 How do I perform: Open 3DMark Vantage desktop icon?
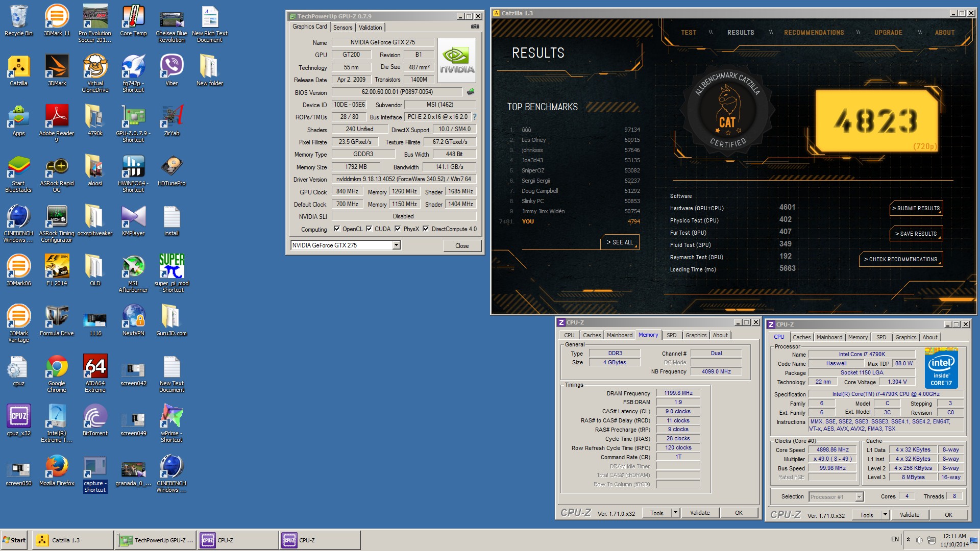tap(18, 323)
